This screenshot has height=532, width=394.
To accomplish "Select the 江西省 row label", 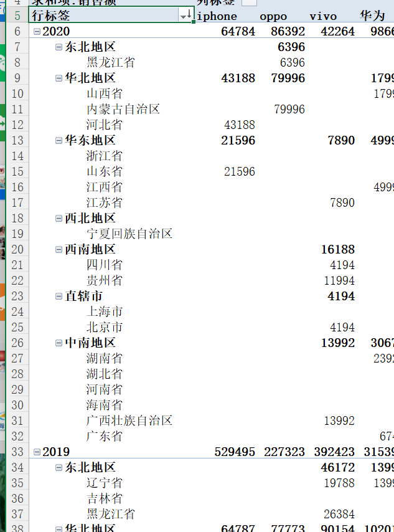I will point(104,188).
